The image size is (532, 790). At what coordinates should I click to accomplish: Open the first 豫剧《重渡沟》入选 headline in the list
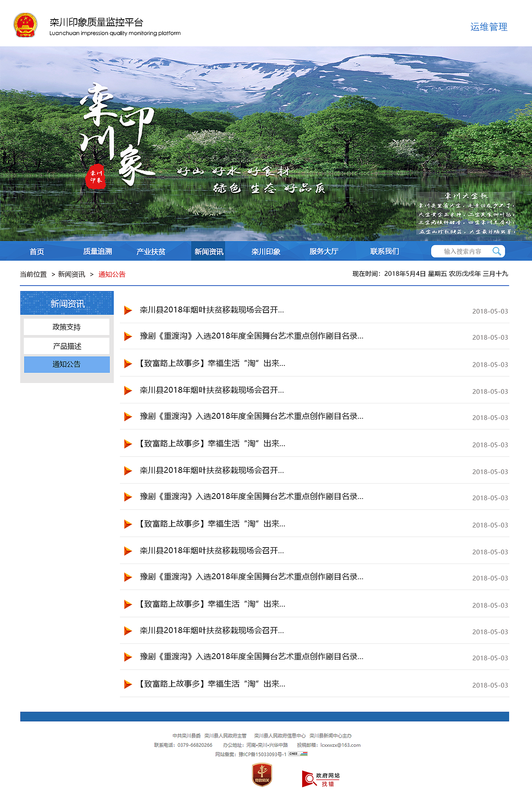[x=251, y=336]
